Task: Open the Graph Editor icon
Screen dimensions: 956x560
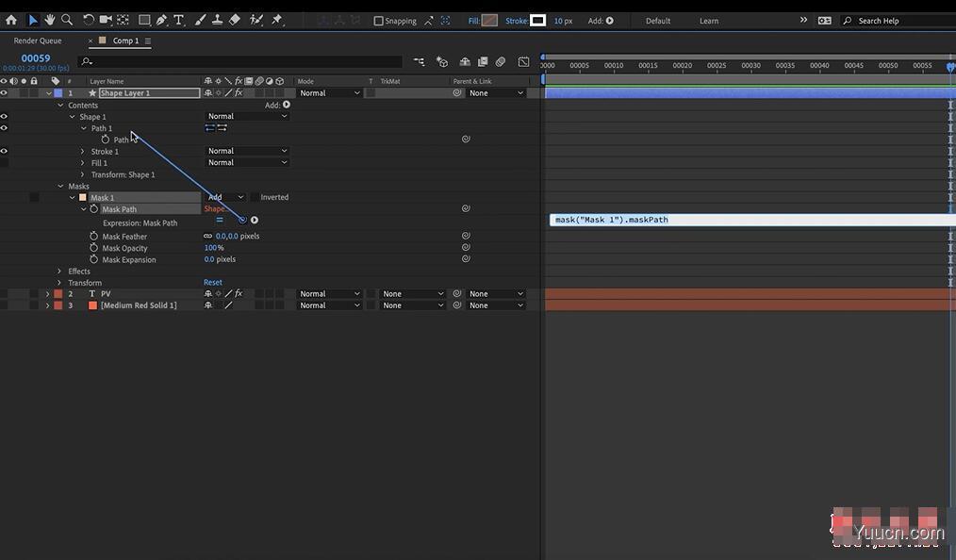Action: pyautogui.click(x=524, y=61)
